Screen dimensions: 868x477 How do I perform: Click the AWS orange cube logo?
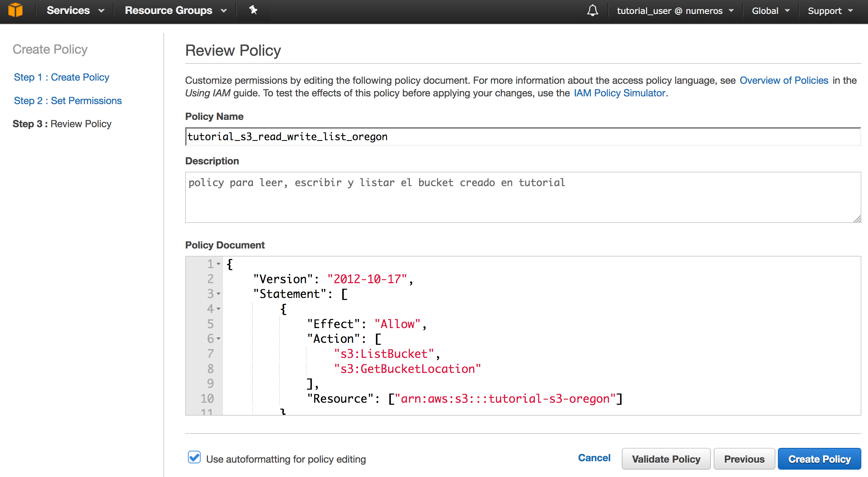click(x=15, y=10)
